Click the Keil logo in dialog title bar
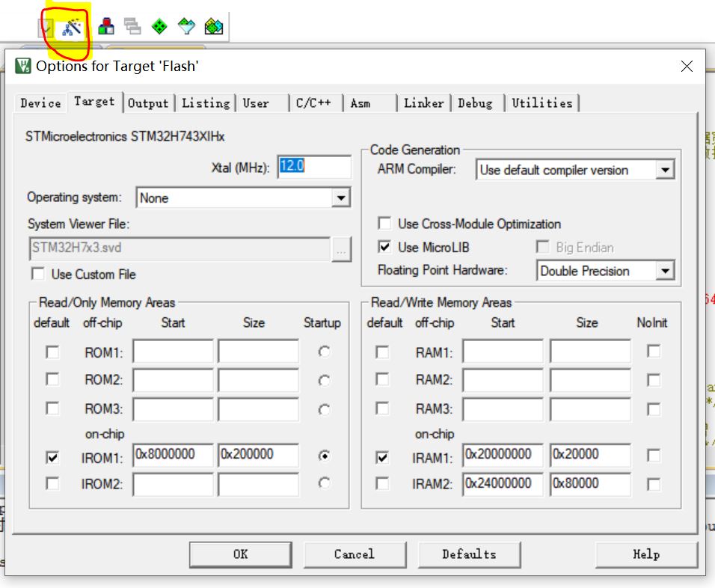 click(22, 66)
